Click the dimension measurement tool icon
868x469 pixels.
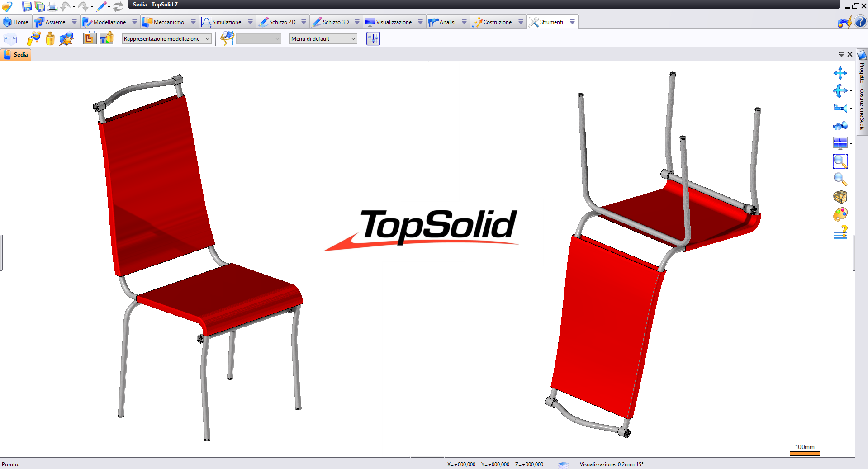(10, 38)
